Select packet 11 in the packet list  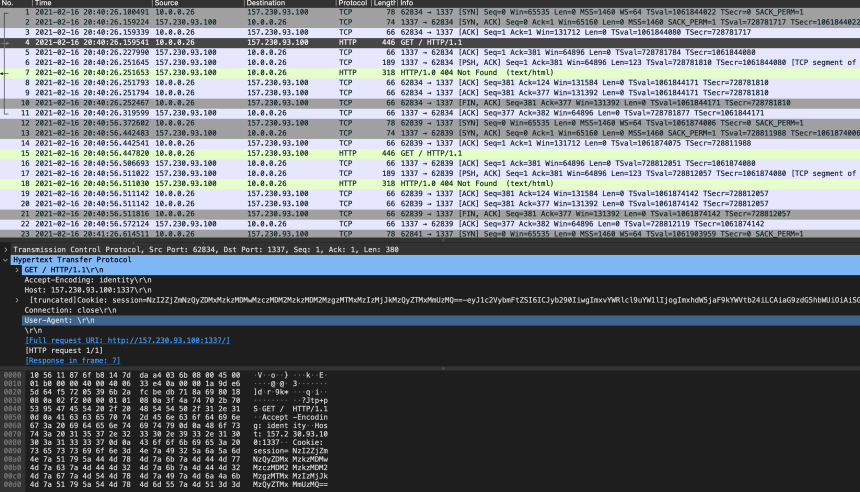point(430,113)
